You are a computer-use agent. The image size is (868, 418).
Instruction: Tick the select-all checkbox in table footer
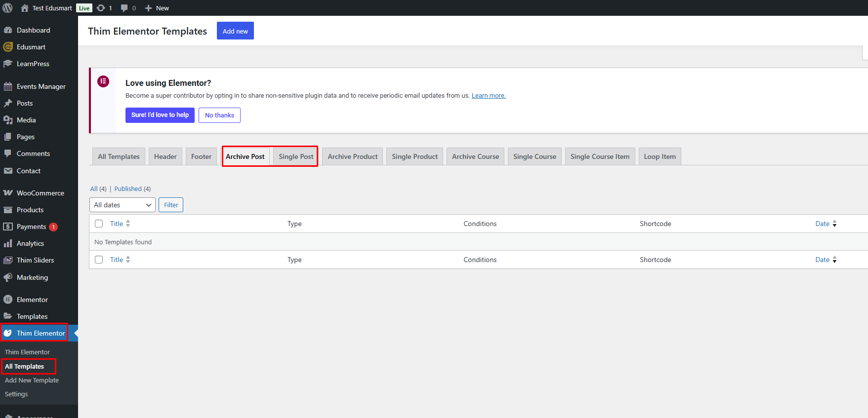coord(99,260)
